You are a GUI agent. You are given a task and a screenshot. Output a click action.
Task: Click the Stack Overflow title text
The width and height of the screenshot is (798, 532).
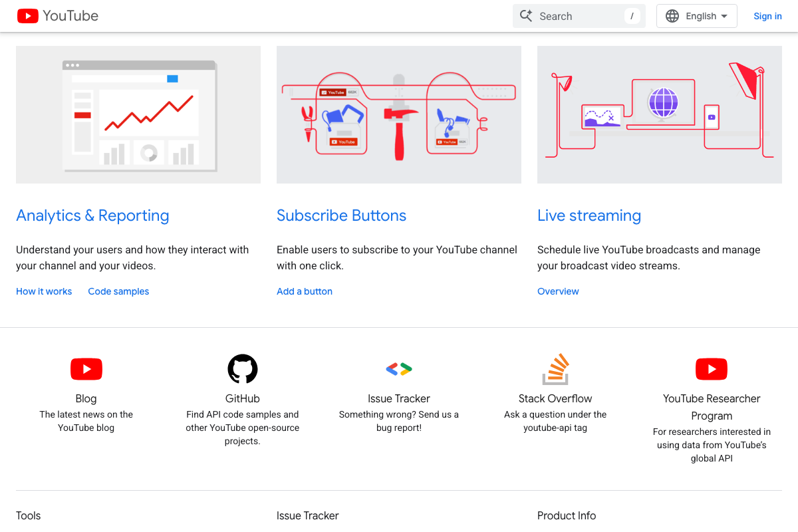pos(555,398)
